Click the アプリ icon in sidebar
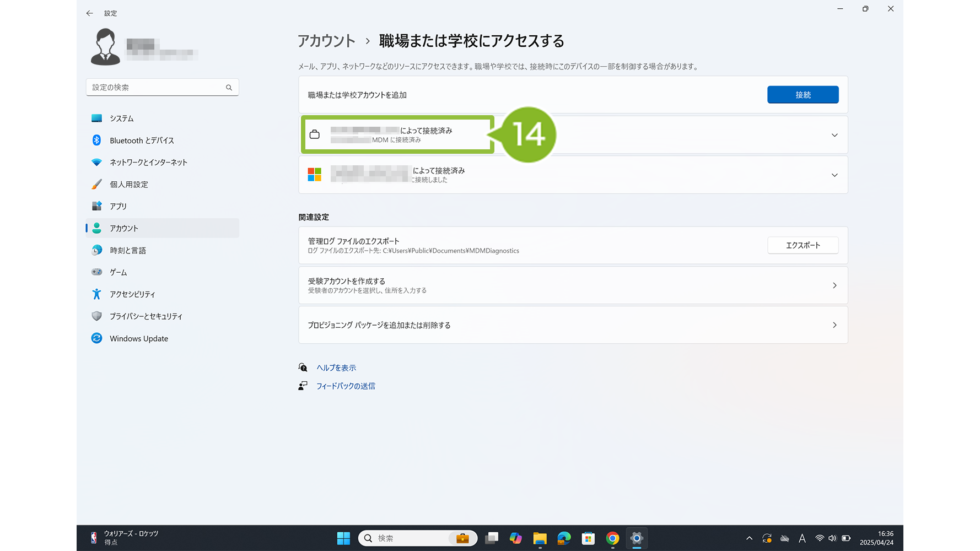 click(x=96, y=206)
